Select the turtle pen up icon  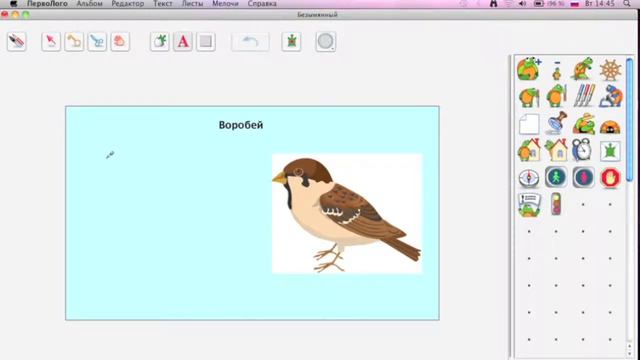[556, 96]
